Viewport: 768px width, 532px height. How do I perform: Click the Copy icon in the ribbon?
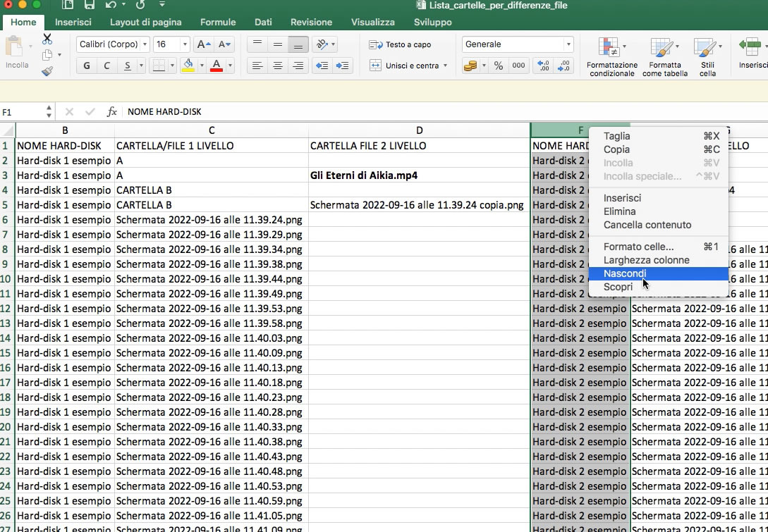point(47,55)
